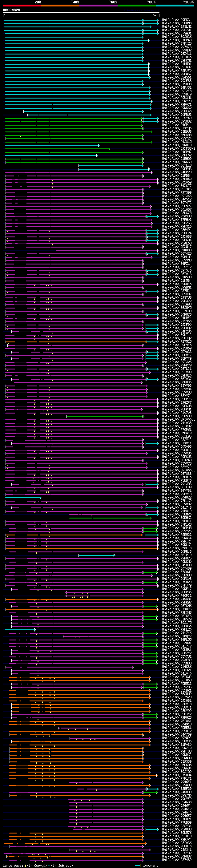
Task: Click hit label UniRef100_B9MT12
Action: pyautogui.click(x=177, y=335)
